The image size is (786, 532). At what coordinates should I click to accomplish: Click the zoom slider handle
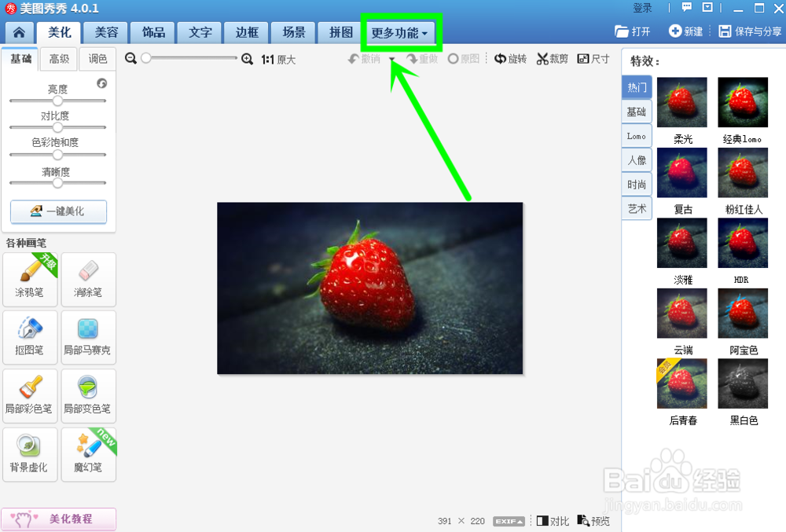[x=146, y=58]
